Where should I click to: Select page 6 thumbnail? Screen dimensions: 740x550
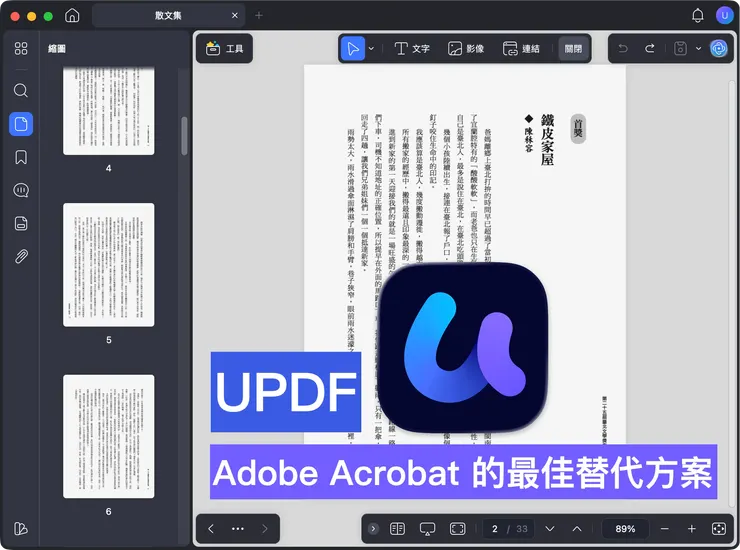(109, 436)
